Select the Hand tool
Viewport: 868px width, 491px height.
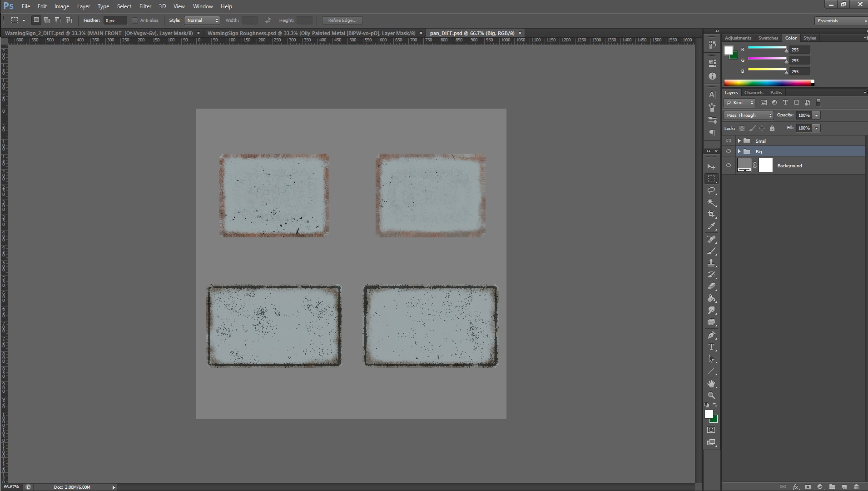[711, 384]
